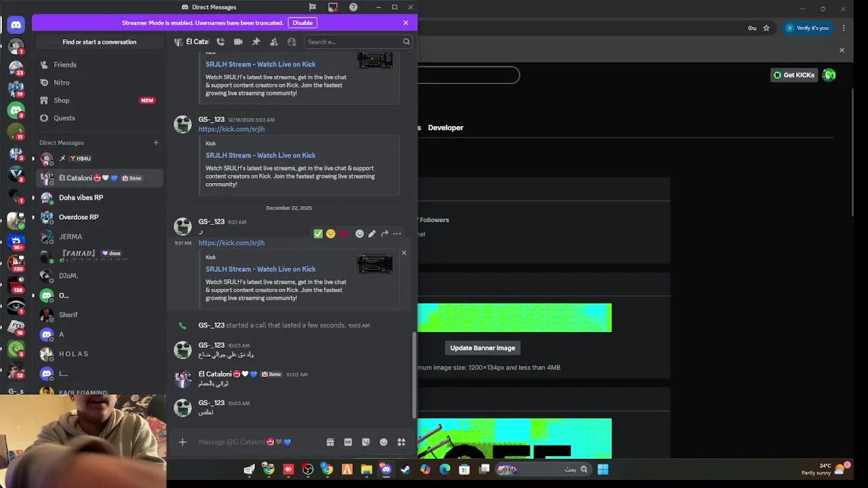Bookmark the page with the star icon
This screenshot has width=868, height=488.
coord(766,28)
